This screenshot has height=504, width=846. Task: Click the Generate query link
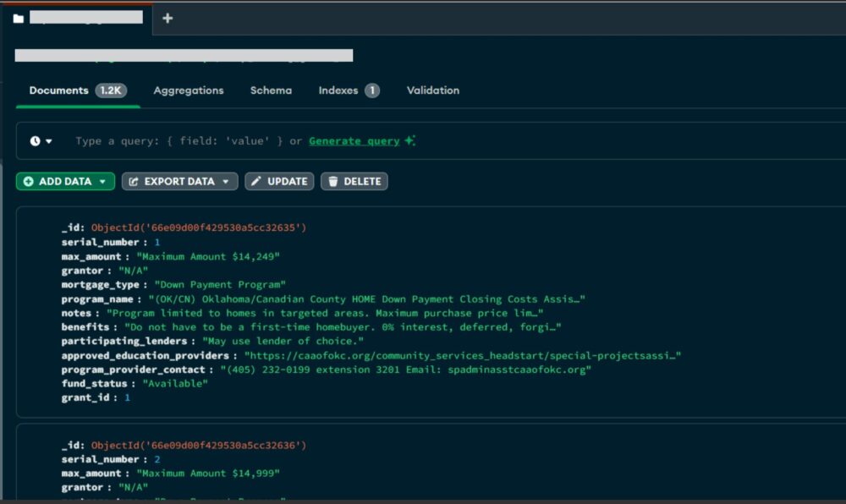(x=354, y=141)
